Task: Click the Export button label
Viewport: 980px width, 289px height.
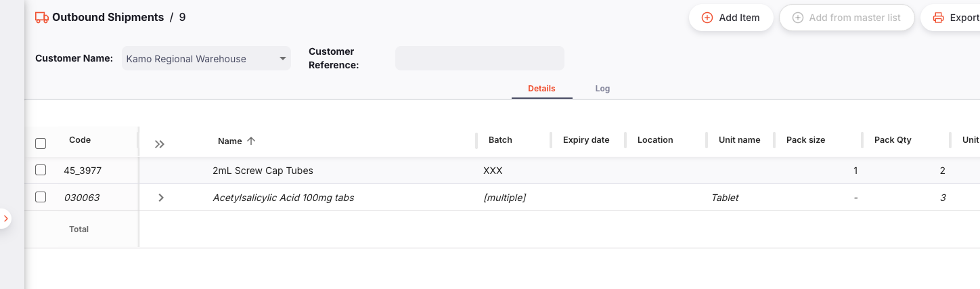Action: click(x=964, y=18)
